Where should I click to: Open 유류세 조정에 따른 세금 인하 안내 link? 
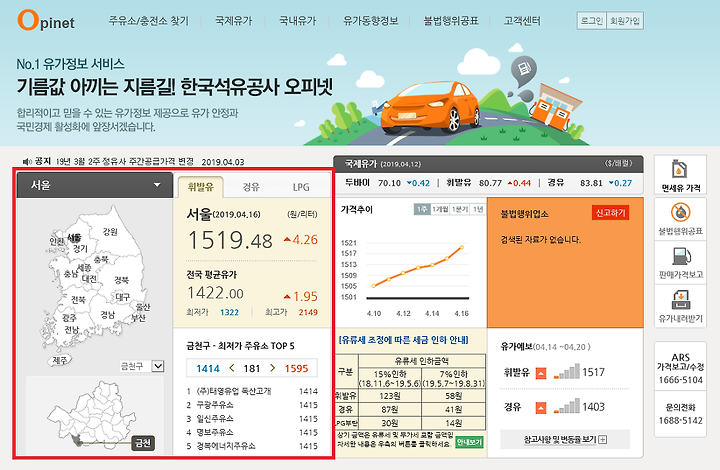point(403,340)
